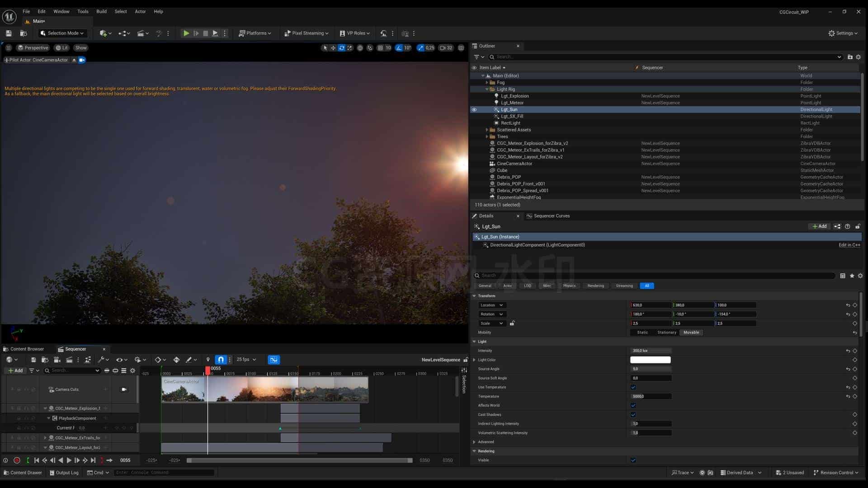Image resolution: width=868 pixels, height=488 pixels.
Task: Toggle sequencer snapping magnet icon
Action: [x=221, y=360]
